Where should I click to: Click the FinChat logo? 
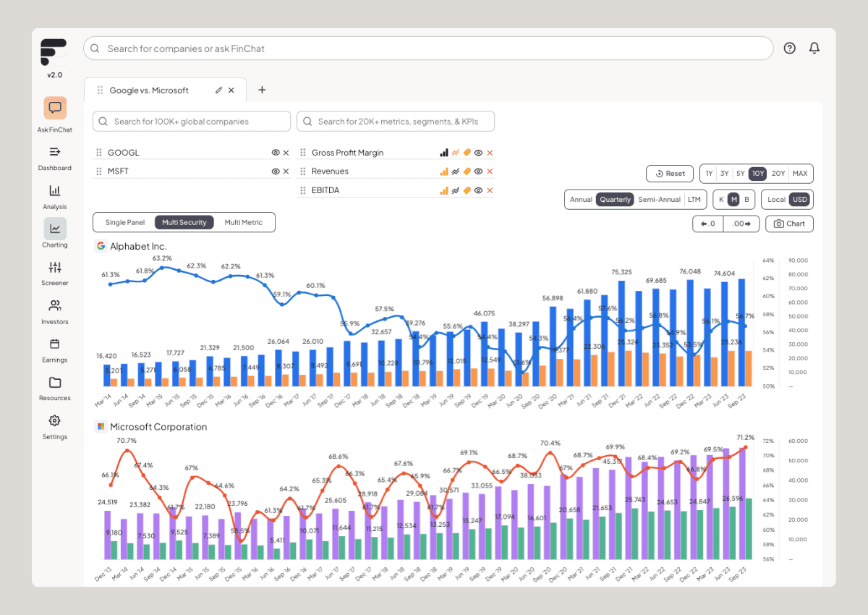point(54,52)
